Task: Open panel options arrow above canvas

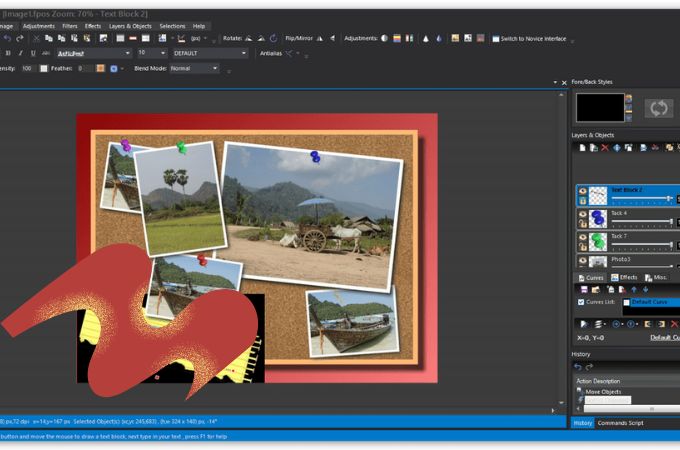Action: coord(555,82)
